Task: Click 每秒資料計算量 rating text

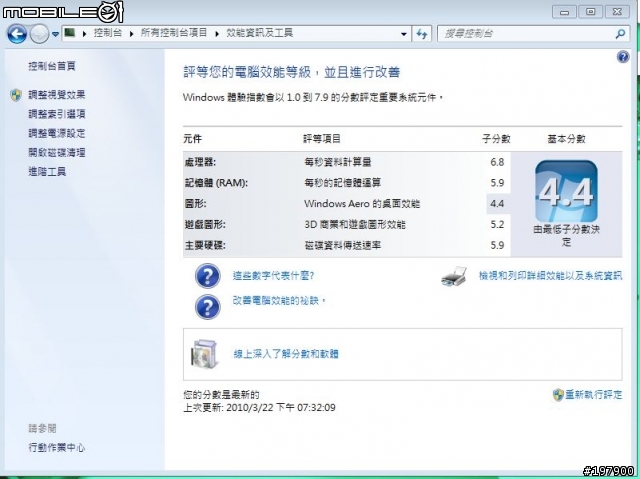Action: [338, 162]
